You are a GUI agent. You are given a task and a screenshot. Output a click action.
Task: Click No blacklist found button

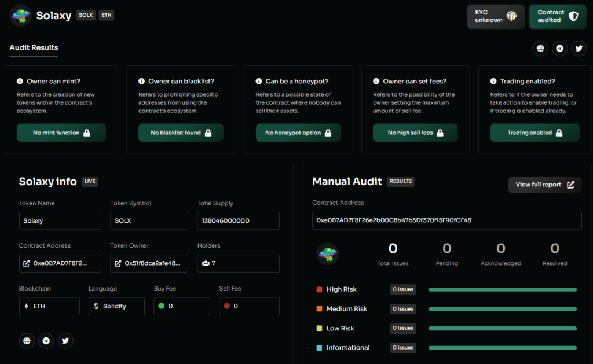181,133
